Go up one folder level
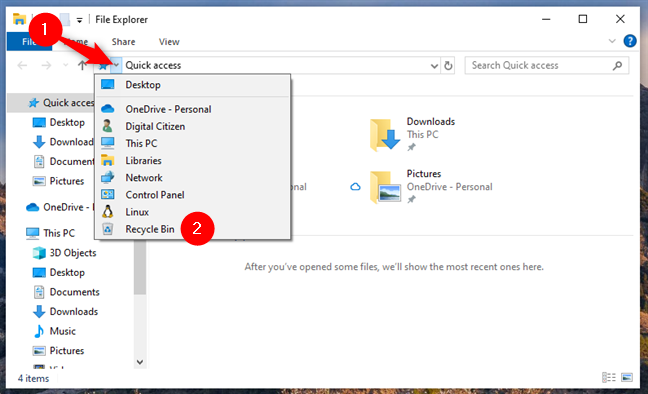The width and height of the screenshot is (648, 394). tap(82, 65)
